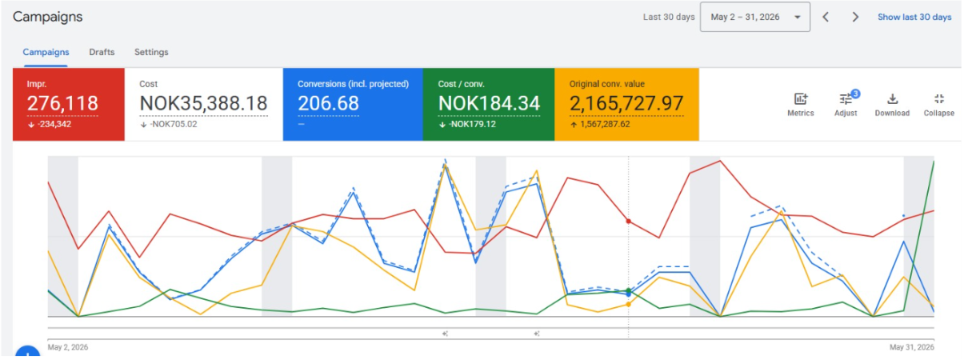The image size is (962, 360).
Task: Select the Conversions (incl. projected) blue card
Action: 353,104
